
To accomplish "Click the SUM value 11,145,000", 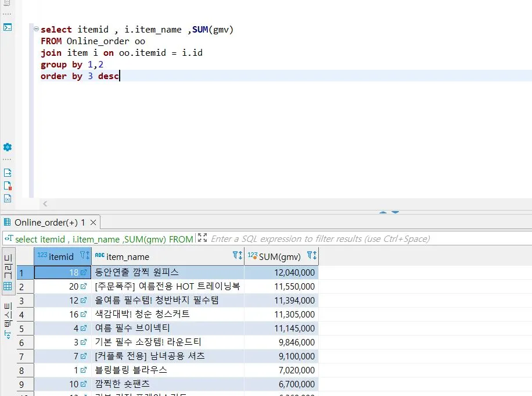I will [x=281, y=328].
